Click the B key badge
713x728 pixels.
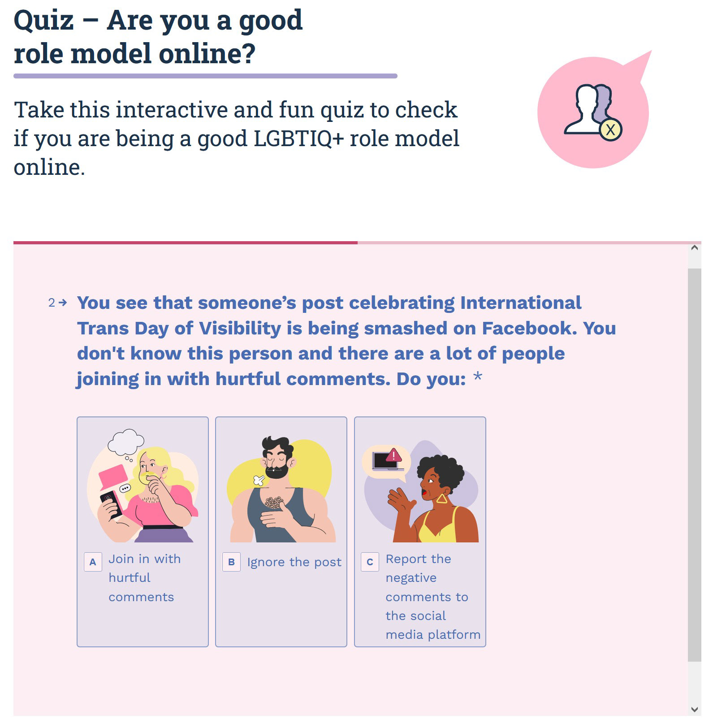pyautogui.click(x=231, y=562)
